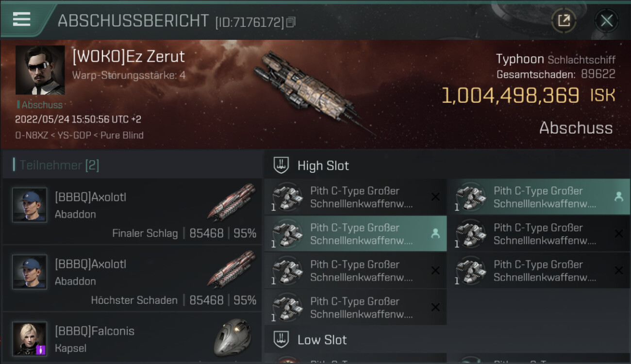631x364 pixels.
Task: Open Axolotl's Höchster Schaden entry
Action: pos(132,279)
